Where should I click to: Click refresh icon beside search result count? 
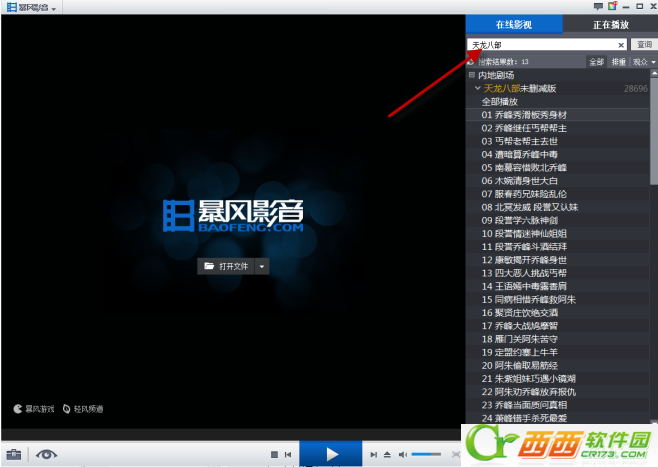coord(470,62)
